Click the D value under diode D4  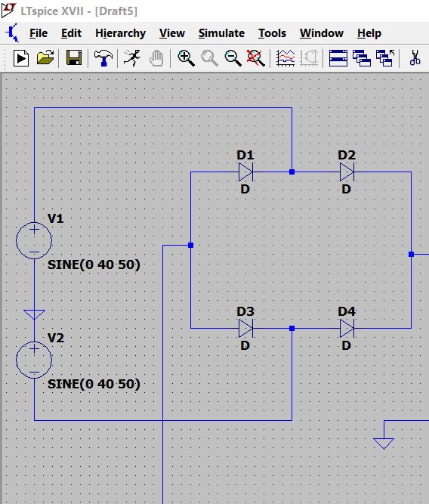(x=346, y=345)
